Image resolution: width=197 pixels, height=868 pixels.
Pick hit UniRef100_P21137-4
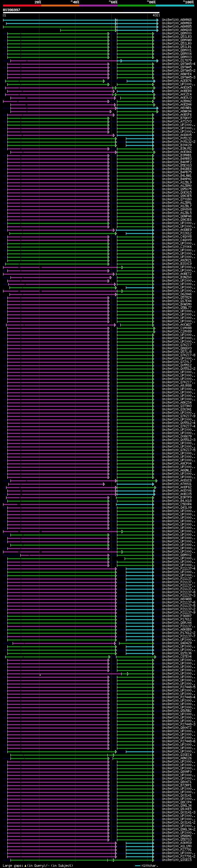179,568
